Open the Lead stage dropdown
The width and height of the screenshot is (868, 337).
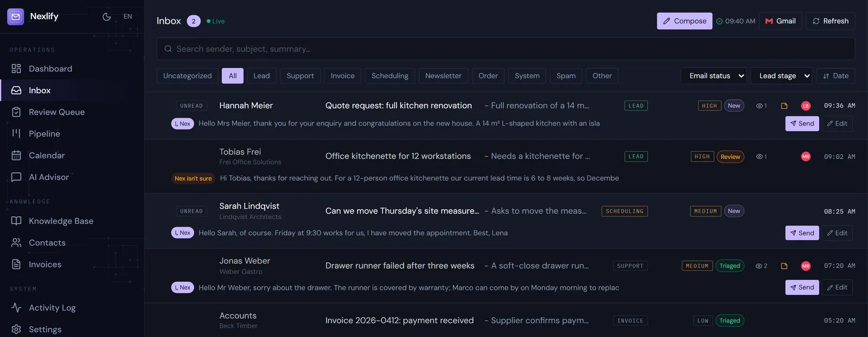point(782,76)
